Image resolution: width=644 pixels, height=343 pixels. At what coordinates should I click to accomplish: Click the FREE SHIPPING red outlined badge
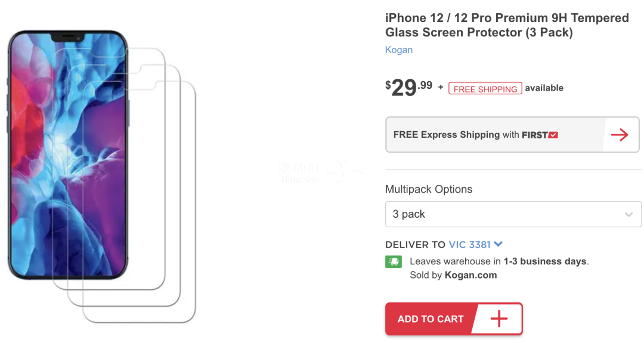pos(485,88)
